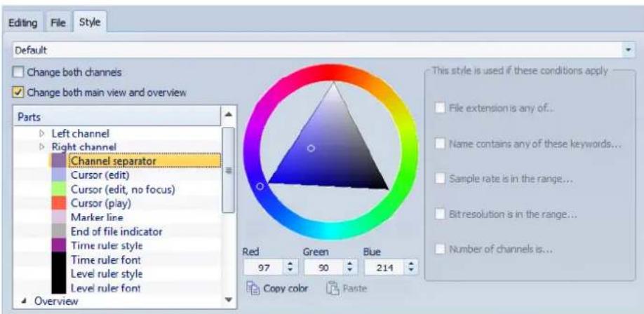Click the End of file indicator swatch
Image resolution: width=644 pixels, height=314 pixels.
(x=59, y=231)
